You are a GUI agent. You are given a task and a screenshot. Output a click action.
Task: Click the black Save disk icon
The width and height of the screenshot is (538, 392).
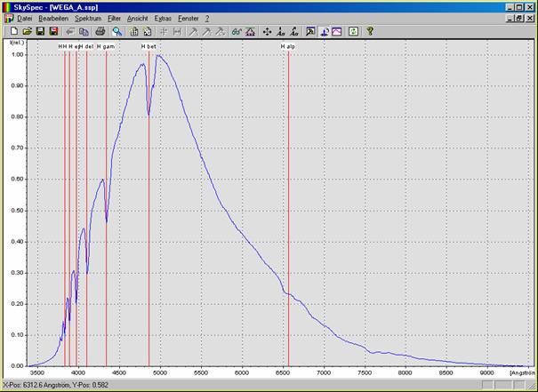pos(40,31)
